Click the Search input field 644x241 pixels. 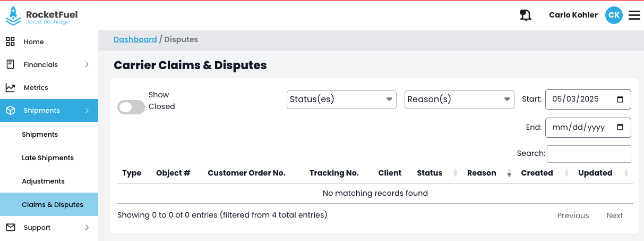click(x=589, y=154)
